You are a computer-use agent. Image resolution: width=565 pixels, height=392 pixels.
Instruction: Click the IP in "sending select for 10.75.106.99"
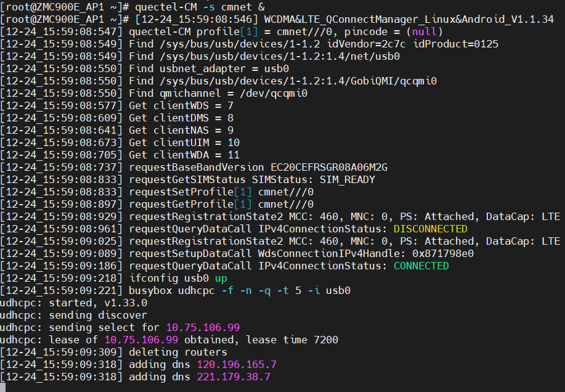(x=203, y=327)
